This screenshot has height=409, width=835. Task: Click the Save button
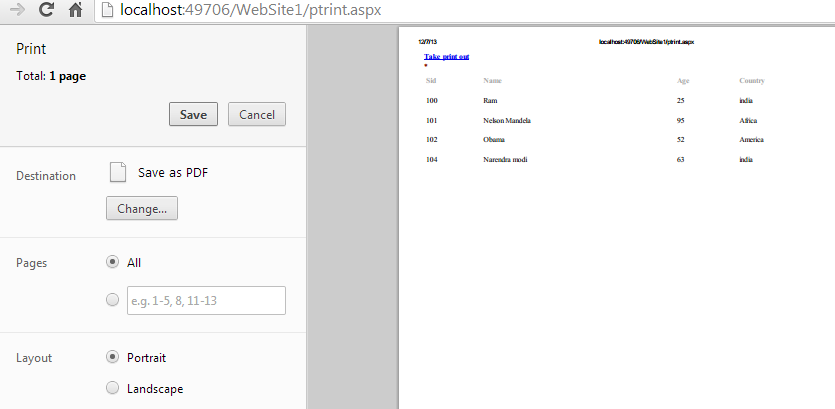pyautogui.click(x=193, y=114)
